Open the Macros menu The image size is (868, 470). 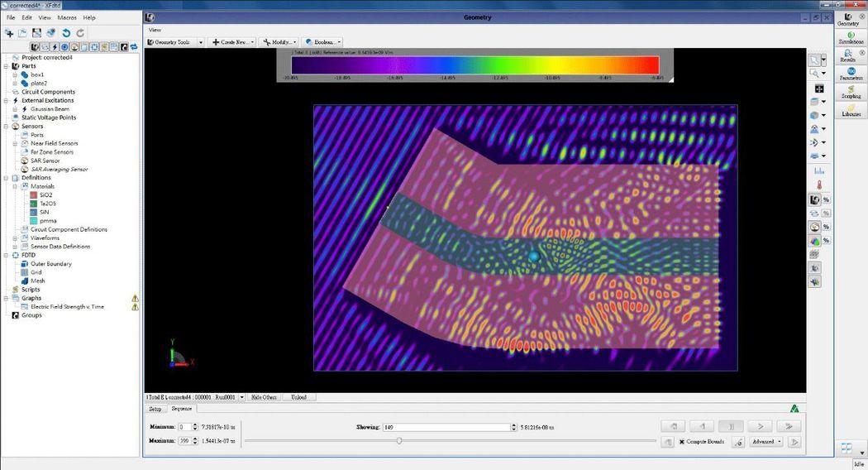[x=66, y=17]
